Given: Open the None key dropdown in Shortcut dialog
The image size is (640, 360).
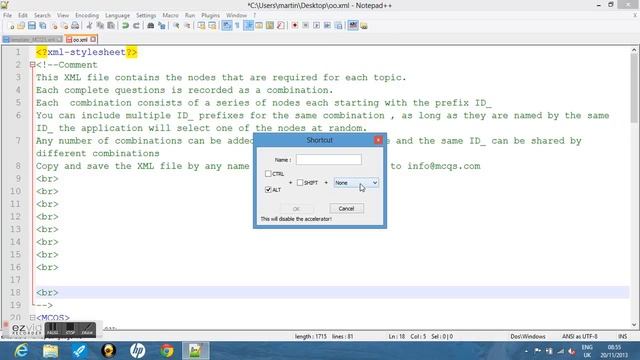Looking at the screenshot, I should pos(356,183).
